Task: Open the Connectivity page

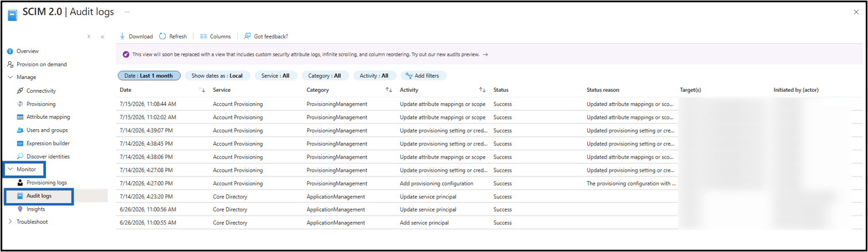Action: tap(41, 91)
